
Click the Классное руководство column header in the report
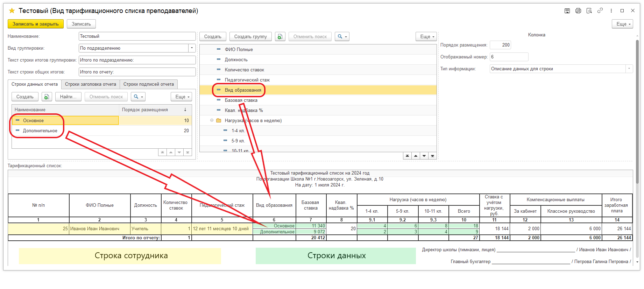(571, 211)
